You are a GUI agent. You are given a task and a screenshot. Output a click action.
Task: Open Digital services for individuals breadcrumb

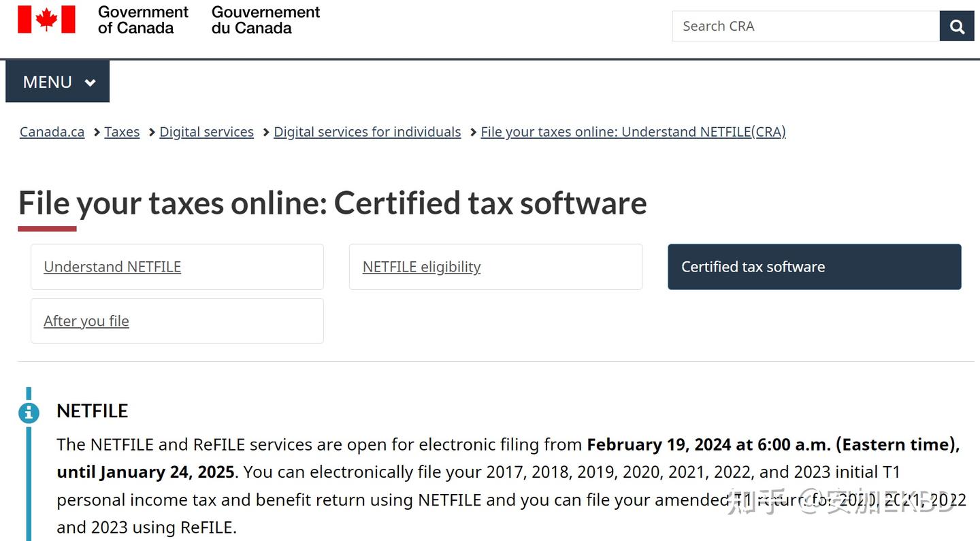[x=367, y=132]
